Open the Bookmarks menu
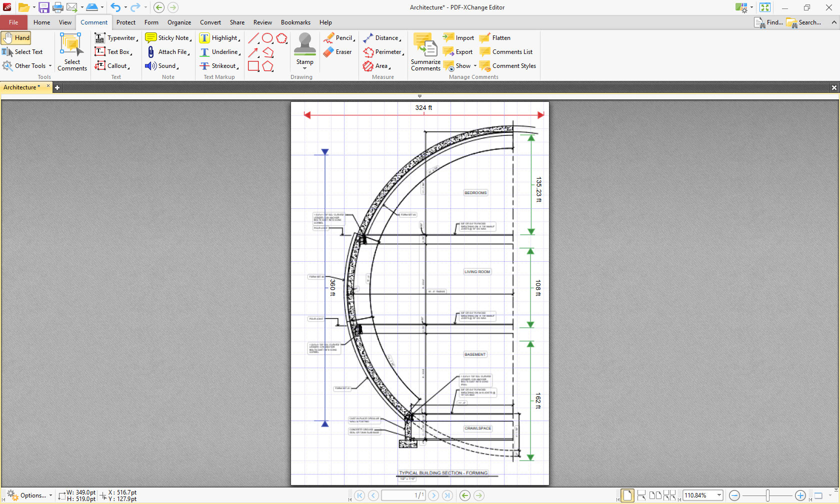The width and height of the screenshot is (840, 504). (x=295, y=22)
